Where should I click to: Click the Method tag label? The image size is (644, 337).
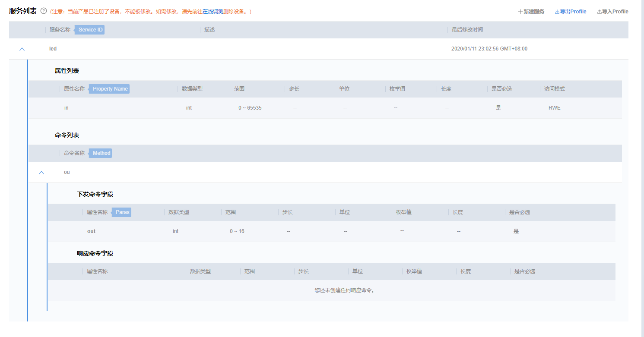101,153
